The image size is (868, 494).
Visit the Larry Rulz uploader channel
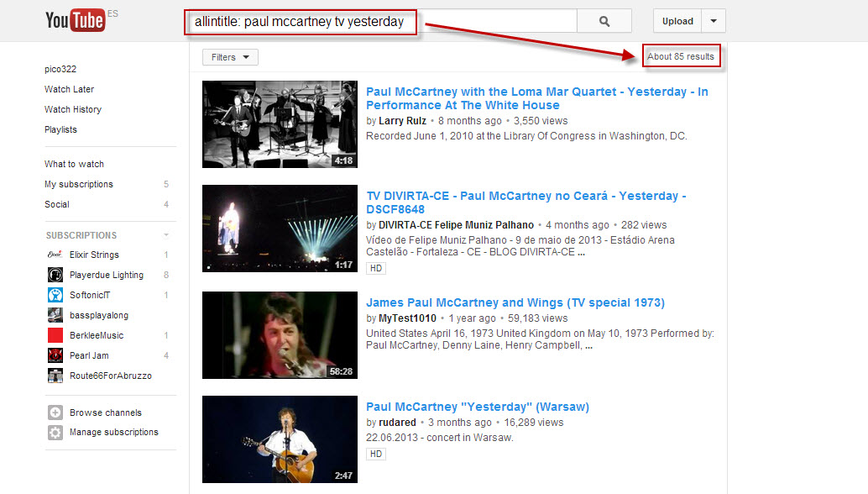402,121
